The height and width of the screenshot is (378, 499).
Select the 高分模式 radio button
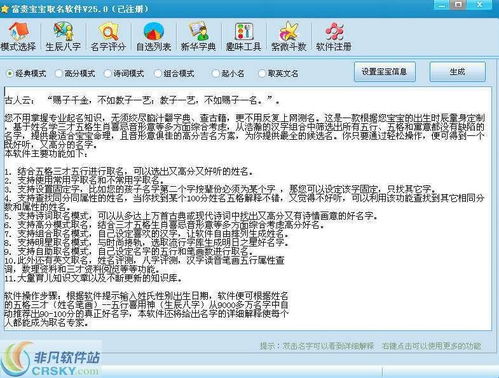click(59, 73)
